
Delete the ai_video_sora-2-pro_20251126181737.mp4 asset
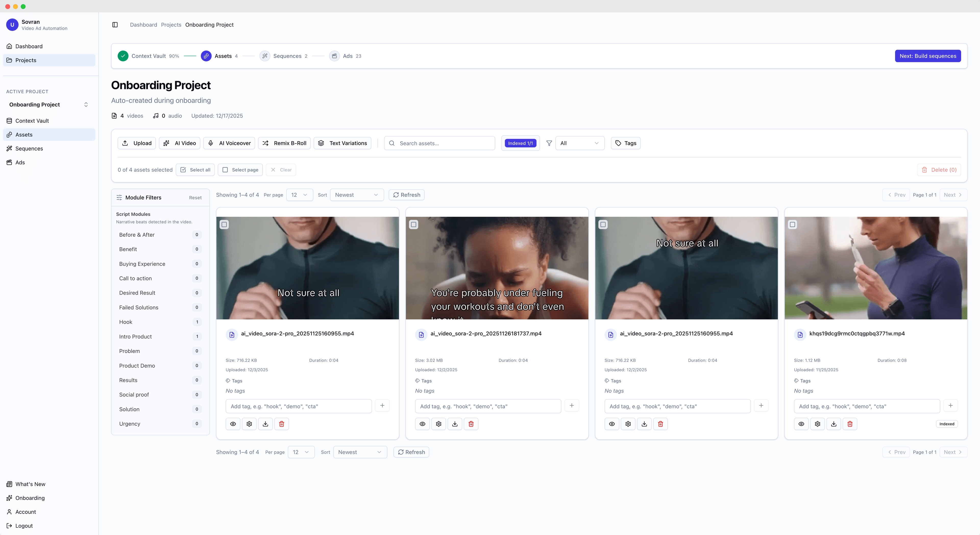tap(471, 424)
